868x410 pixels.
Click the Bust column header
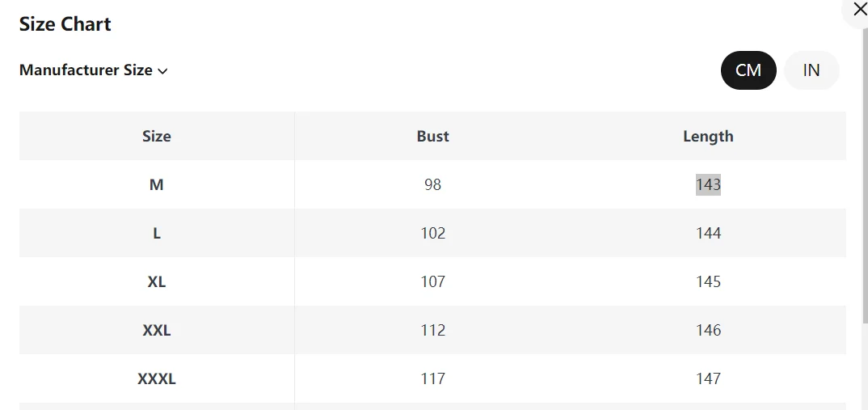pyautogui.click(x=433, y=137)
